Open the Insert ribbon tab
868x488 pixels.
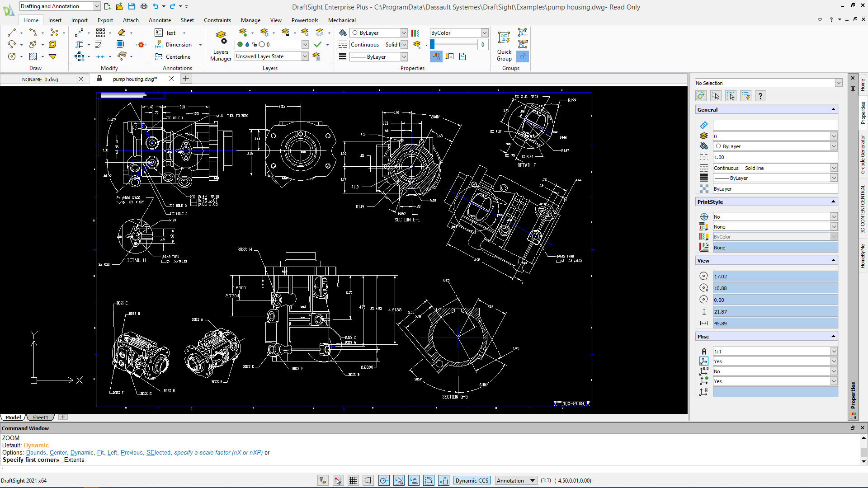coord(55,20)
